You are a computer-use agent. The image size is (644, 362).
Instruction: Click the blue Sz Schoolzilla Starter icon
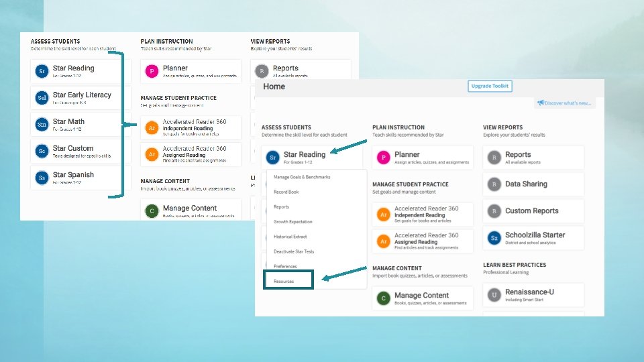click(x=494, y=237)
